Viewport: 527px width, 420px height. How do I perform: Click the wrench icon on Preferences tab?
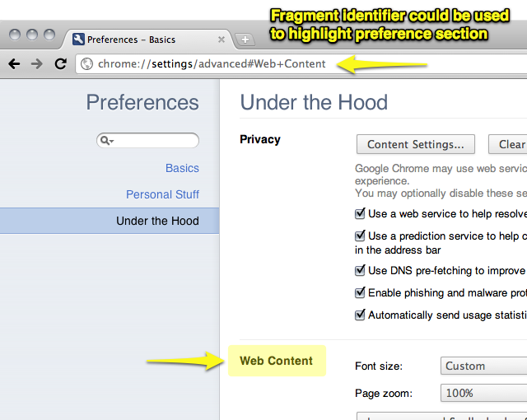click(78, 39)
